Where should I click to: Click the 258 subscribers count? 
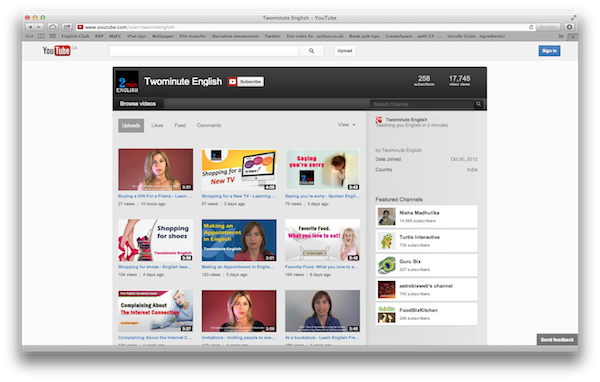pyautogui.click(x=424, y=80)
